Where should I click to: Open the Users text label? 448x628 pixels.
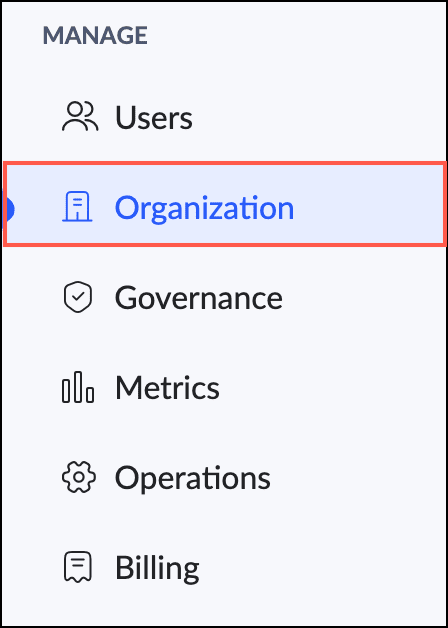154,117
